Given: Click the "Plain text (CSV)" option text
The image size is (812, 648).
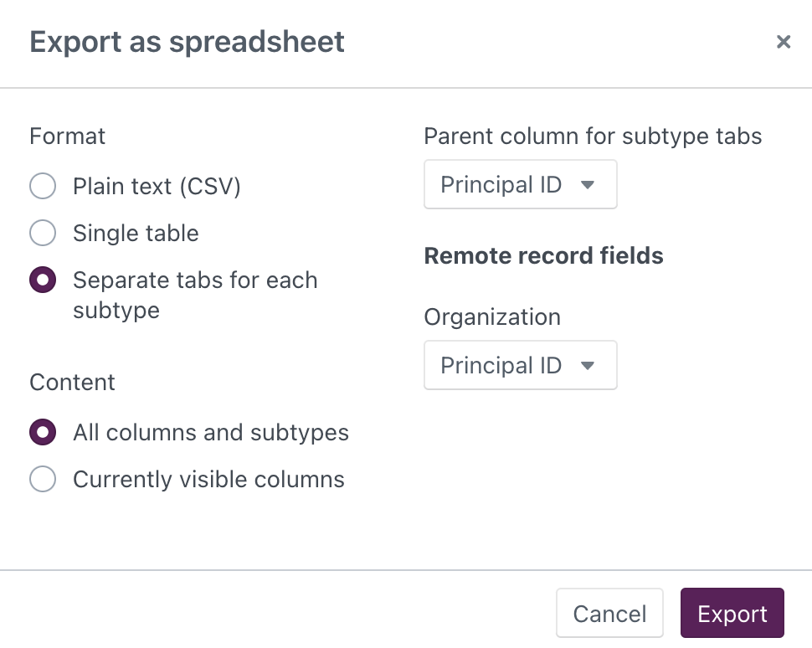Looking at the screenshot, I should point(157,186).
